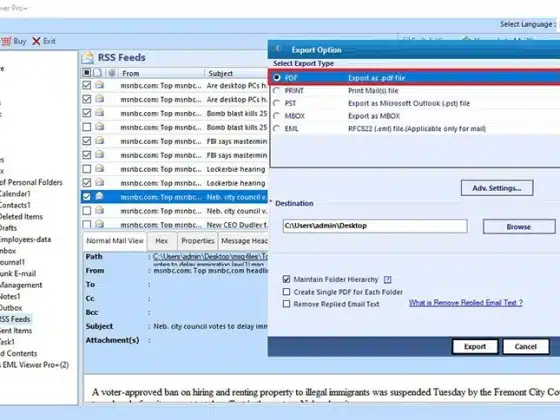Enable Remove Replied Email Text checkbox

pyautogui.click(x=286, y=304)
